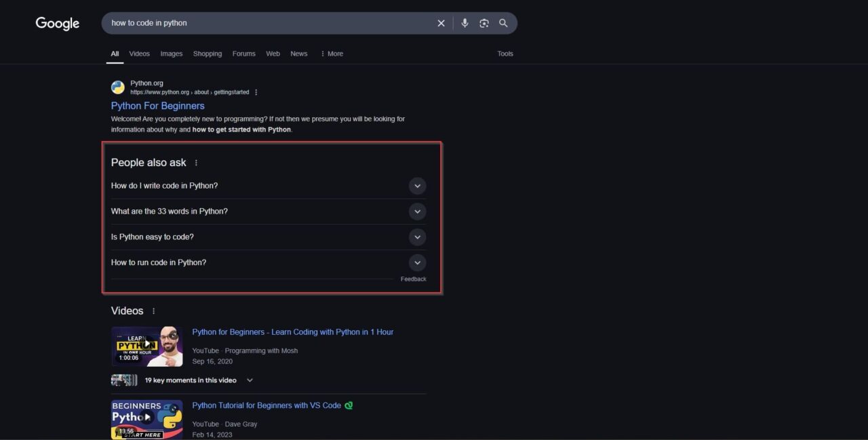Click the voice search microphone icon
This screenshot has height=440, width=868.
(x=465, y=22)
